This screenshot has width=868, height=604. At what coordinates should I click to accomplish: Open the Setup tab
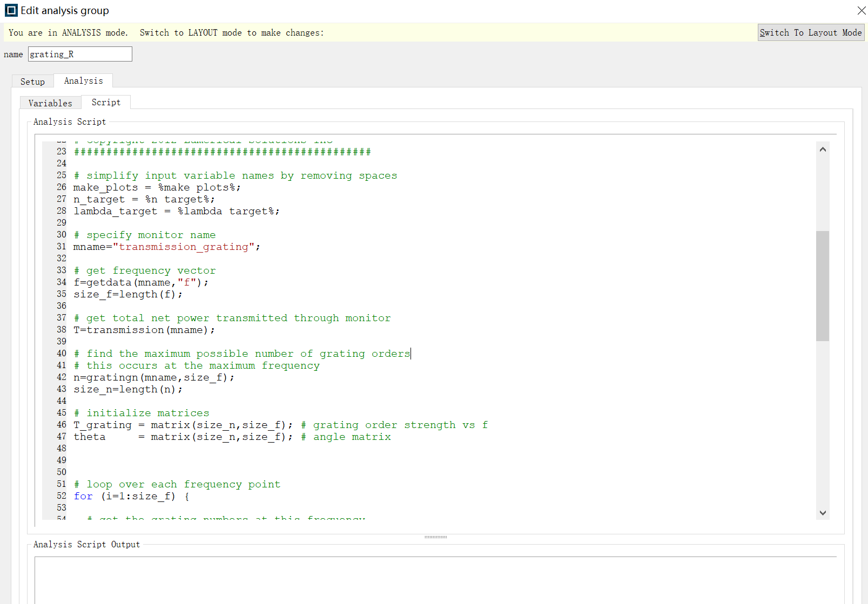(32, 82)
